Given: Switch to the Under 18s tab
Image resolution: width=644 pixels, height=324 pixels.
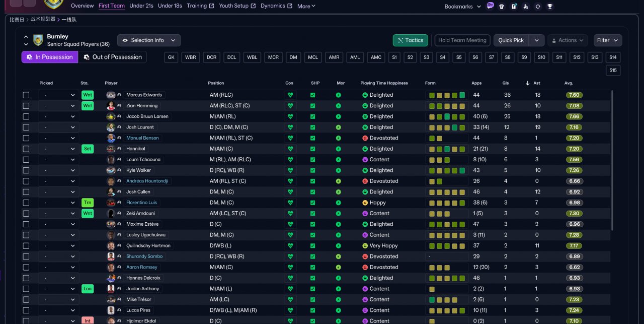Looking at the screenshot, I should click(x=170, y=6).
